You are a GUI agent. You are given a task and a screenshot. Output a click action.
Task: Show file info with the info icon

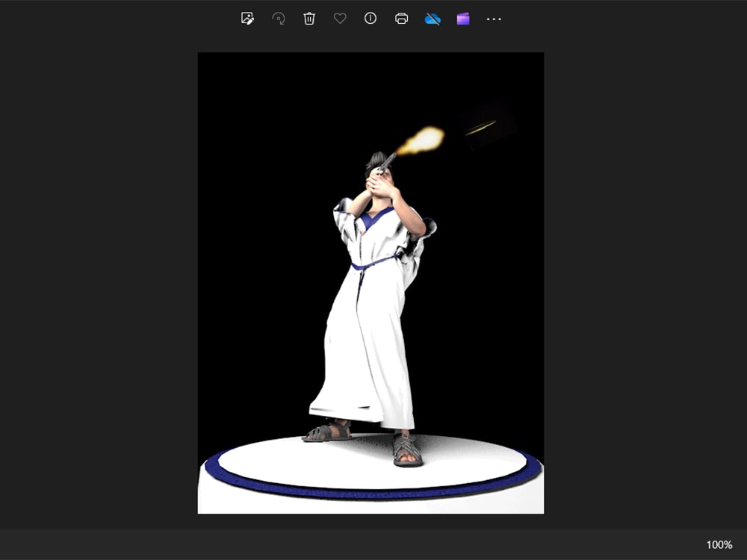[x=371, y=19]
